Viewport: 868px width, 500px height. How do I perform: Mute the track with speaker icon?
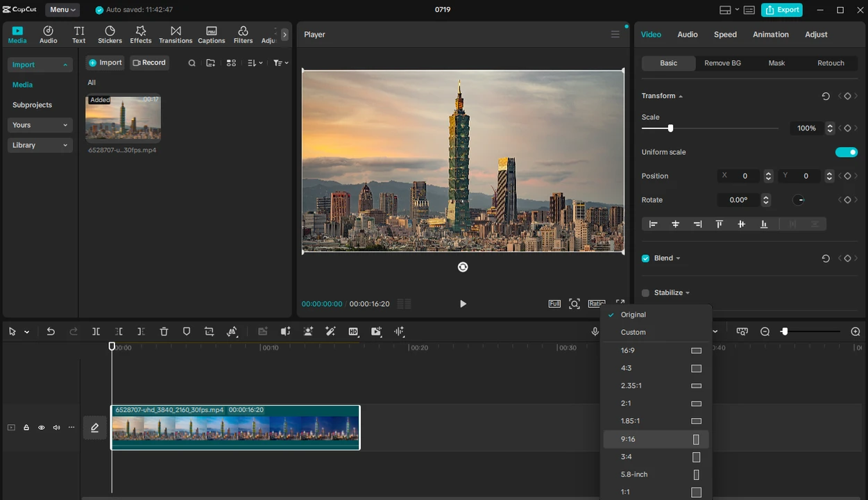click(x=56, y=428)
